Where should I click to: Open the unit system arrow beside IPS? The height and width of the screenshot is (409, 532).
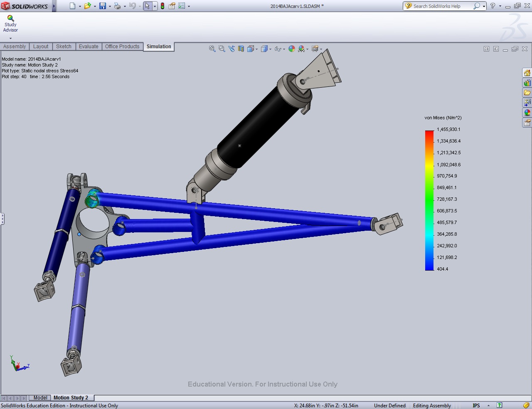tap(488, 405)
